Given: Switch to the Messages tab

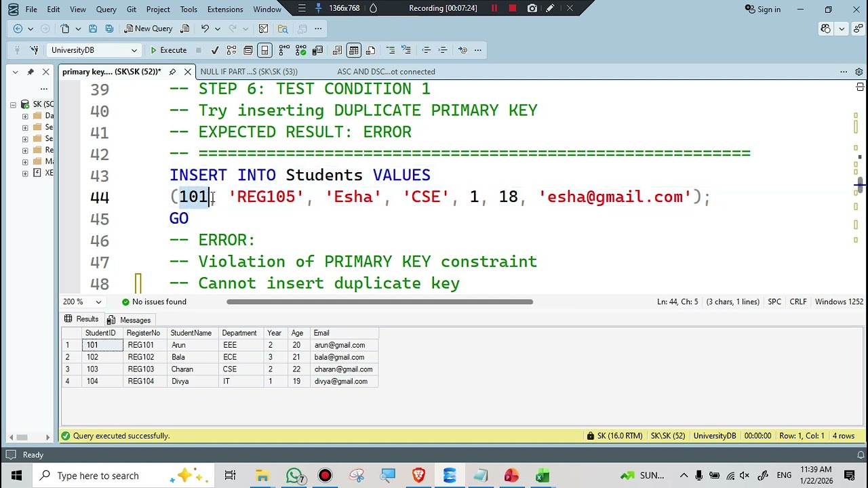Looking at the screenshot, I should tap(129, 320).
